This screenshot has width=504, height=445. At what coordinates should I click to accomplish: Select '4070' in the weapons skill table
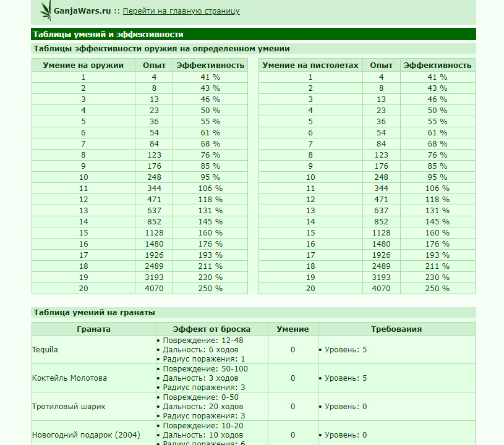pos(154,289)
